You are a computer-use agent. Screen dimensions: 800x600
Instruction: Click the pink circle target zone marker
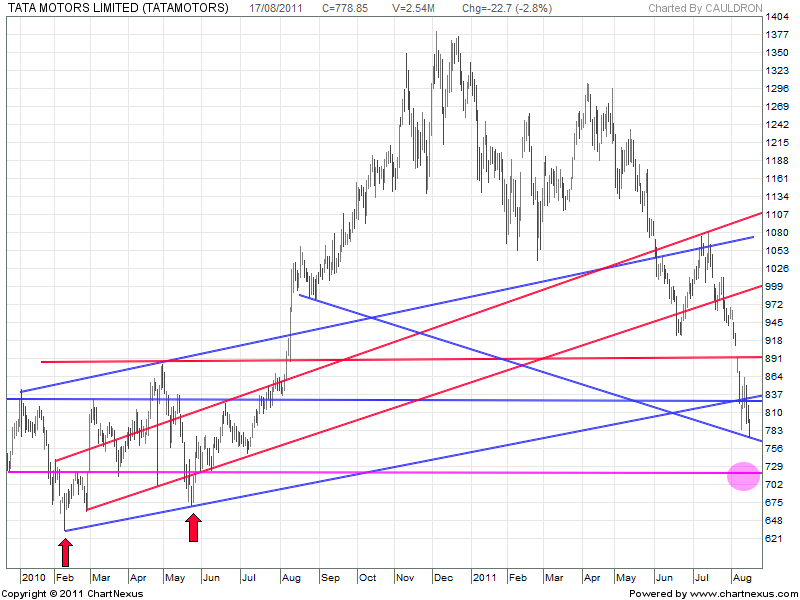coord(742,476)
